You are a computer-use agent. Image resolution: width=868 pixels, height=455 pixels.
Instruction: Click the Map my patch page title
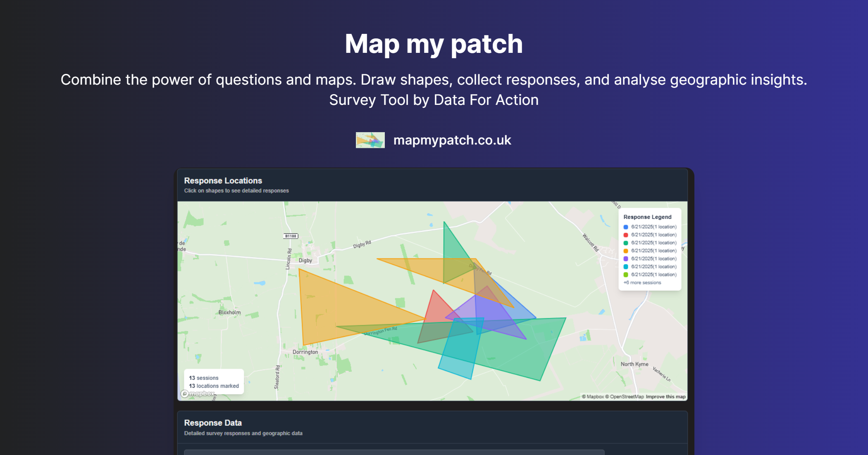coord(434,44)
